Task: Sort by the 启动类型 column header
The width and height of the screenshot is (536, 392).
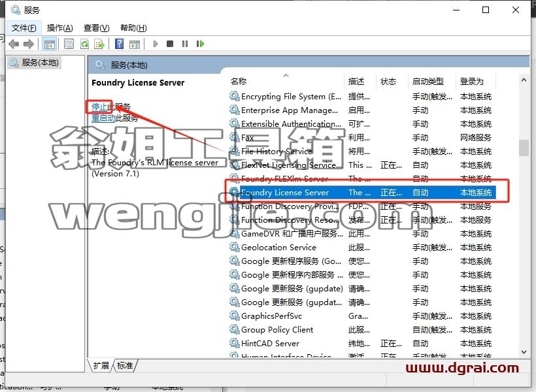Action: click(x=427, y=81)
